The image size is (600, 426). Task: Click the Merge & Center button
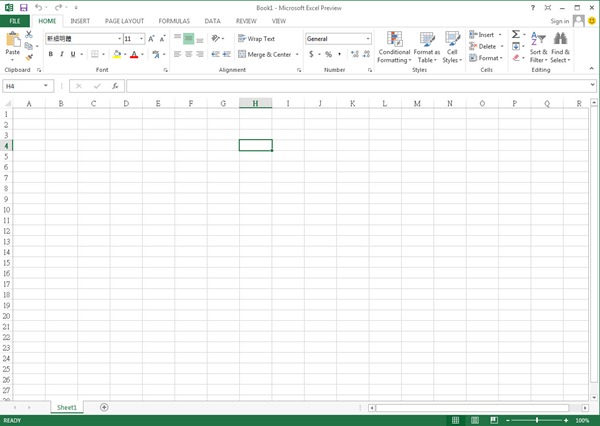[265, 54]
